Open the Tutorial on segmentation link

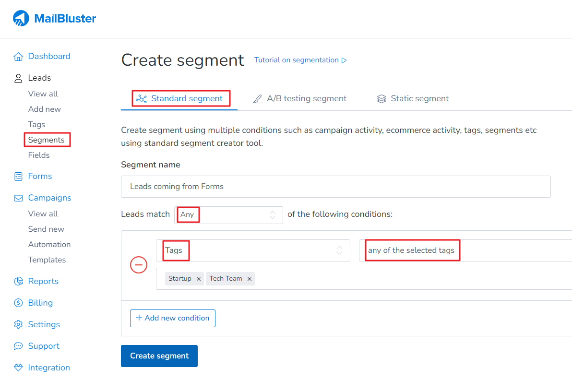(300, 60)
